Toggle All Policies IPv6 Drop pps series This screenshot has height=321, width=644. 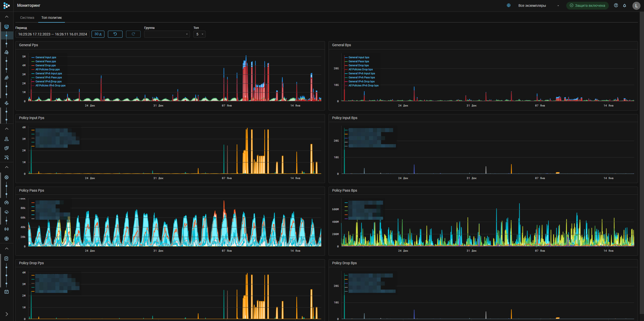point(50,86)
